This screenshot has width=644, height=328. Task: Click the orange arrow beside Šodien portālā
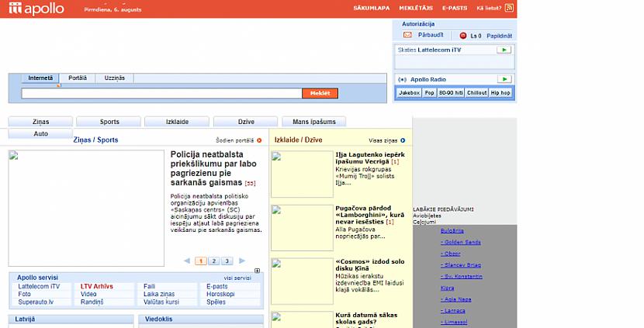pos(259,140)
